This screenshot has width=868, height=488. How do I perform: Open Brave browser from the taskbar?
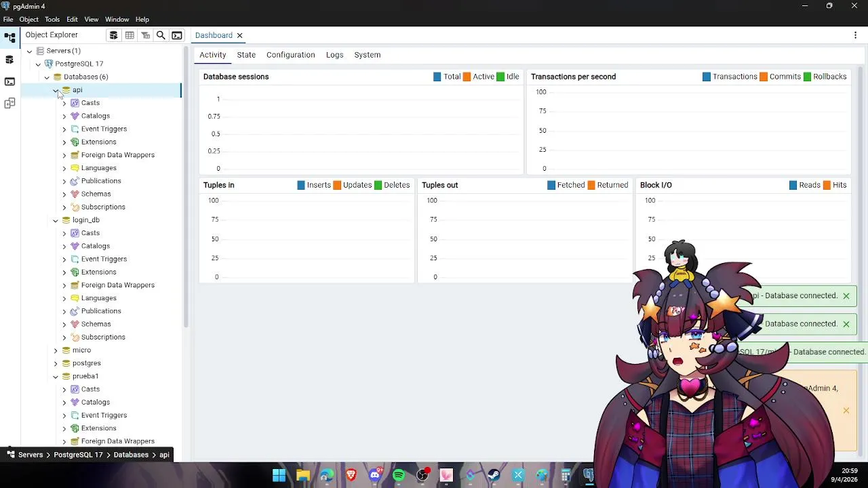click(351, 475)
